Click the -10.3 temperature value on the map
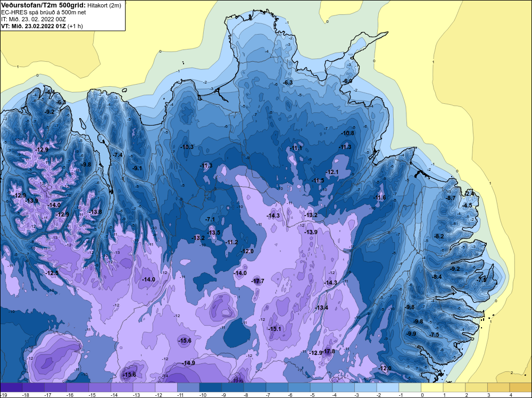This screenshot has height=398, width=532. coord(187,147)
